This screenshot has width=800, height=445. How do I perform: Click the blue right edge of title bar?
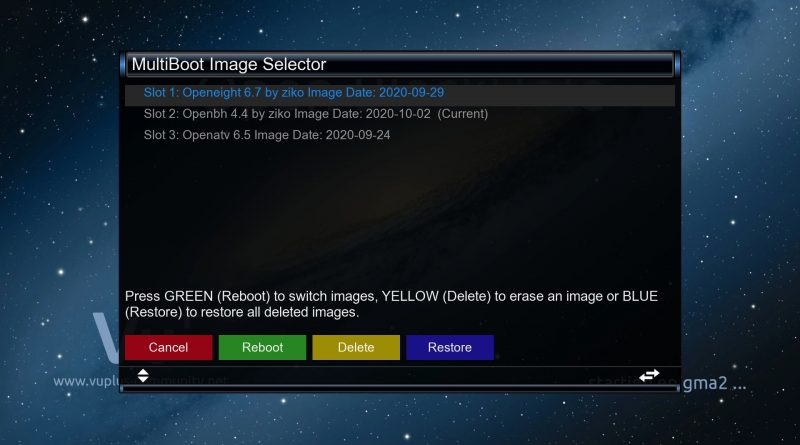[x=677, y=64]
